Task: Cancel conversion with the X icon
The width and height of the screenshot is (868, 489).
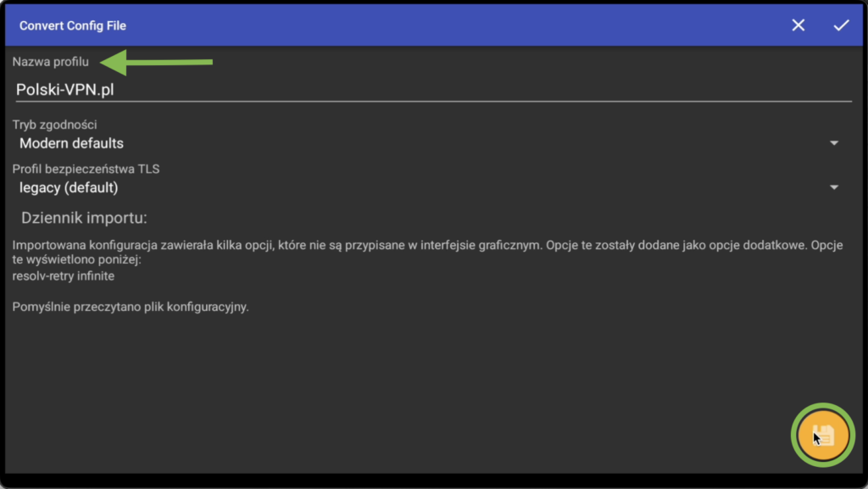Action: pyautogui.click(x=798, y=25)
